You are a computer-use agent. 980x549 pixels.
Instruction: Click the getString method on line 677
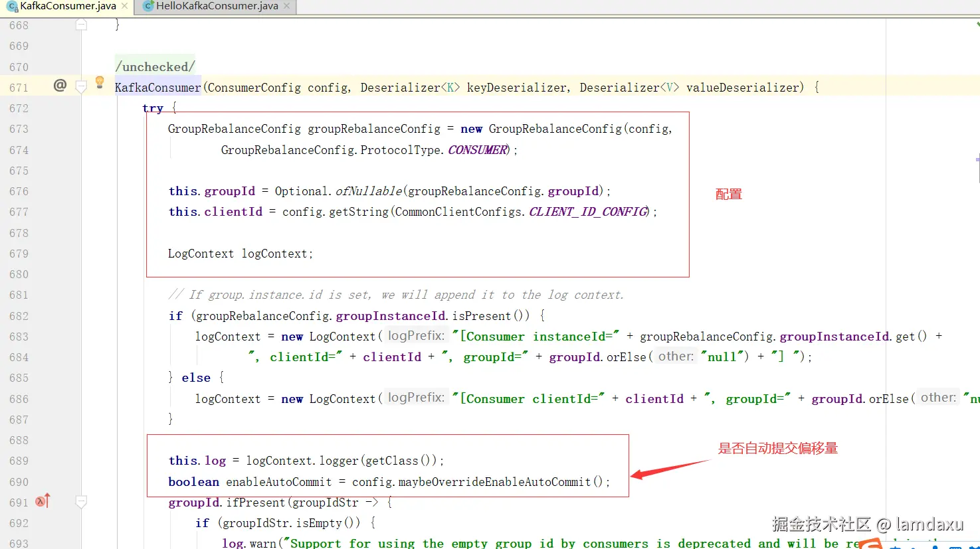tap(359, 212)
